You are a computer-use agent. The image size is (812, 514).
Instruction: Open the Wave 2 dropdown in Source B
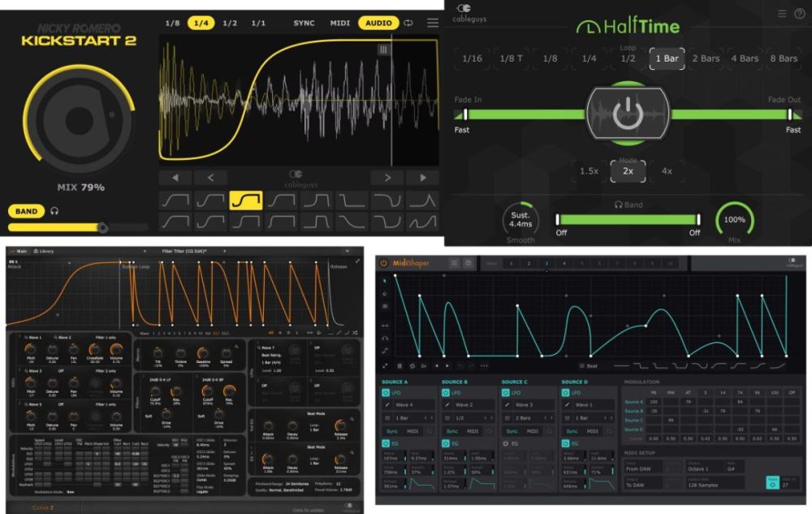(474, 404)
